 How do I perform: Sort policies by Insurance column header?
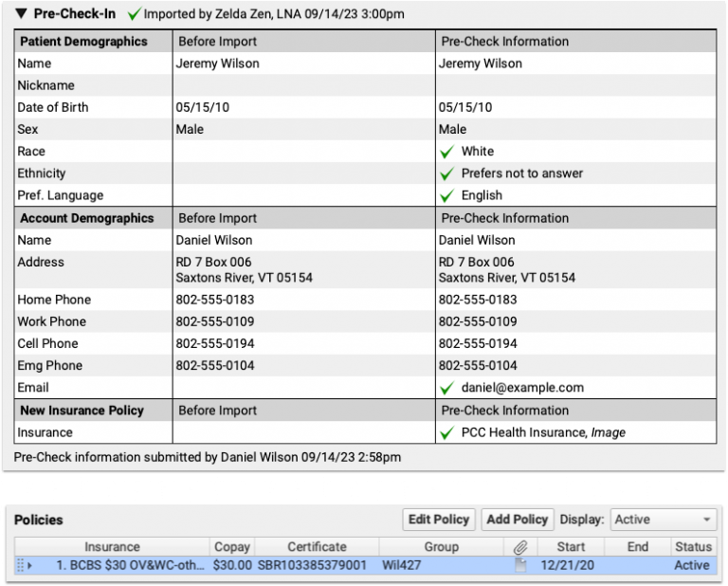pos(112,547)
